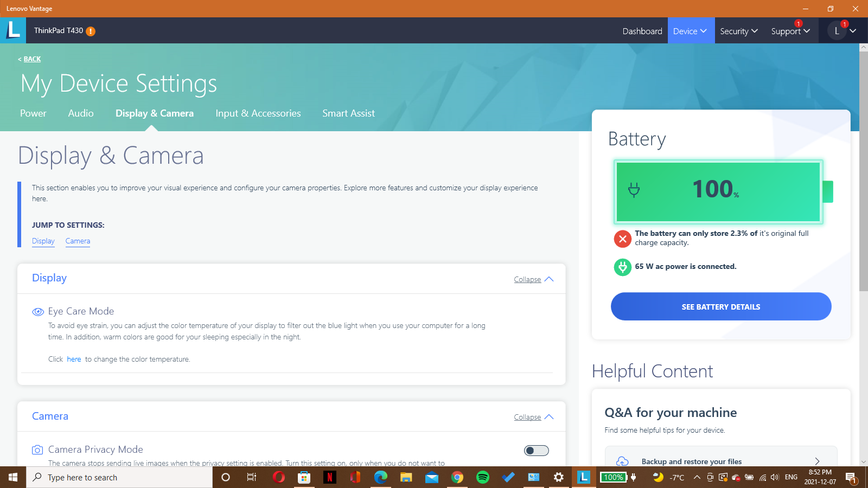
Task: Click the Lenovo Vantage logo icon
Action: (x=13, y=30)
